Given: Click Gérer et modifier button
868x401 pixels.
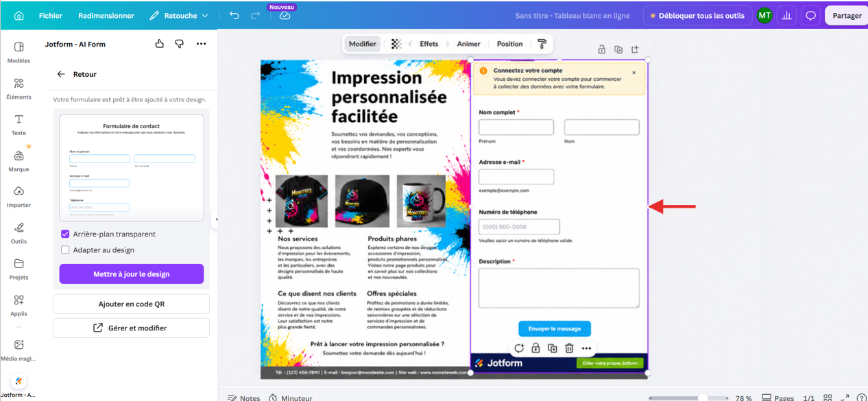Looking at the screenshot, I should (132, 328).
